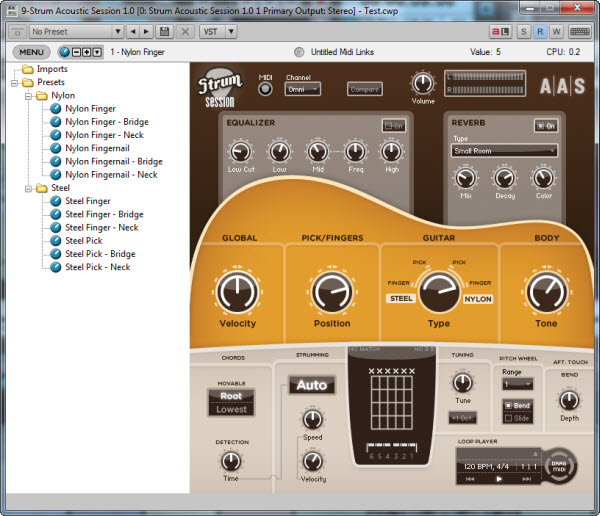
Task: Click the Tuning Tune knob
Action: coord(462,383)
